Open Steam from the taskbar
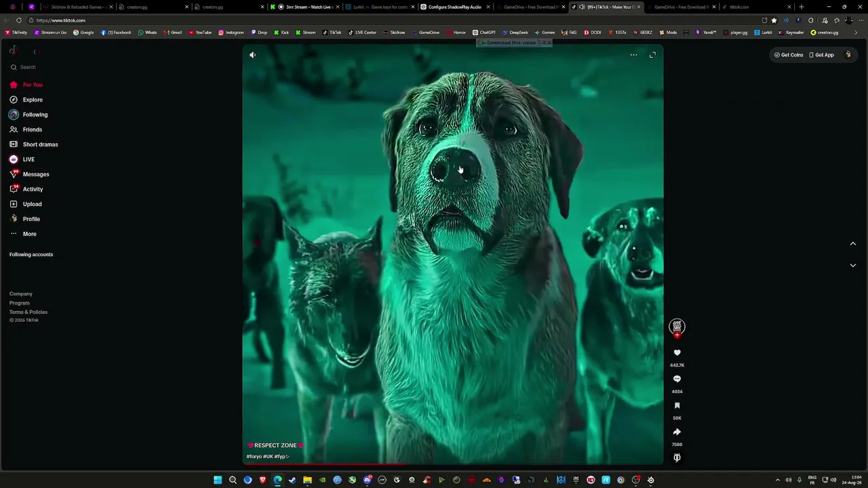 click(292, 480)
